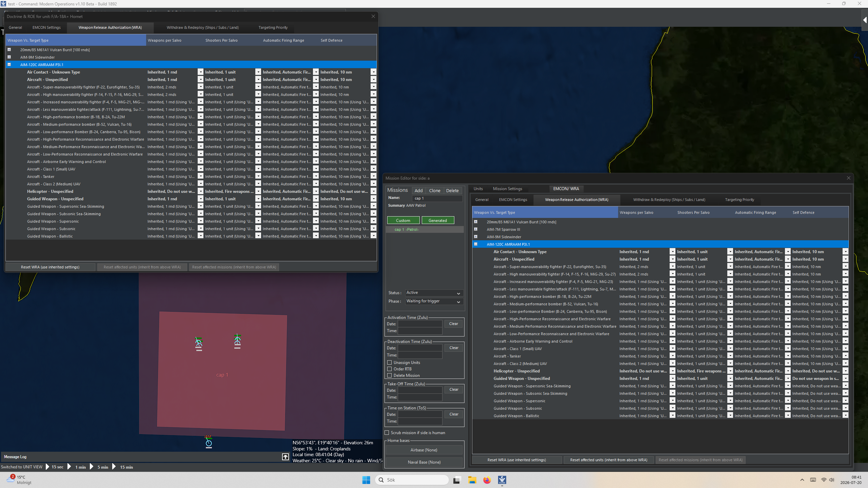Click the collapse arrow on right side panel
Screen dimensions: 868x488
(x=865, y=20)
